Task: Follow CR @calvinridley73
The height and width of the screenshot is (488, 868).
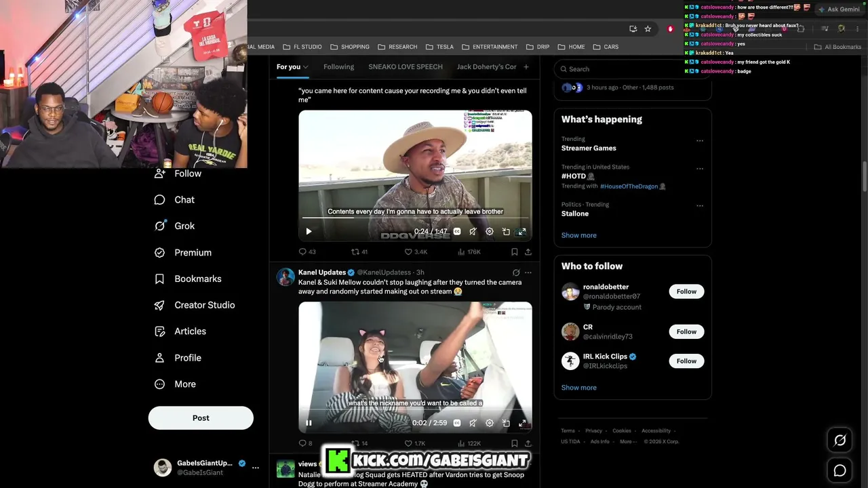Action: click(686, 331)
